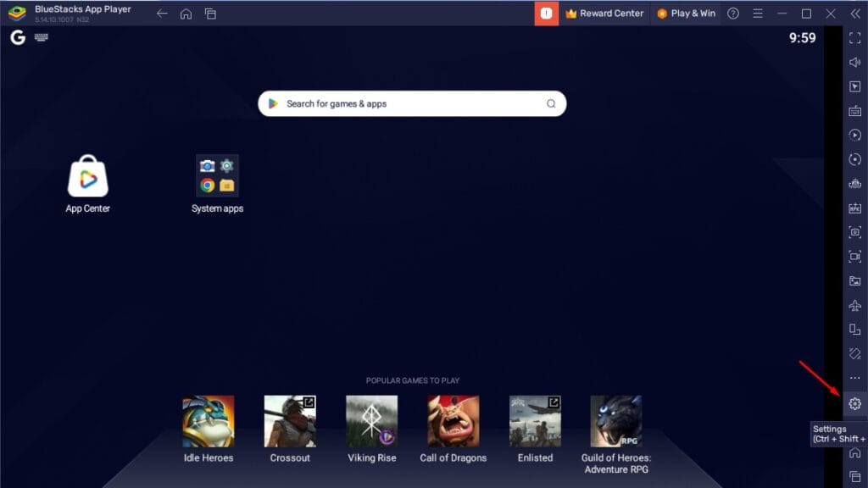Click the macro recorder play icon
The height and width of the screenshot is (488, 868).
tap(854, 135)
